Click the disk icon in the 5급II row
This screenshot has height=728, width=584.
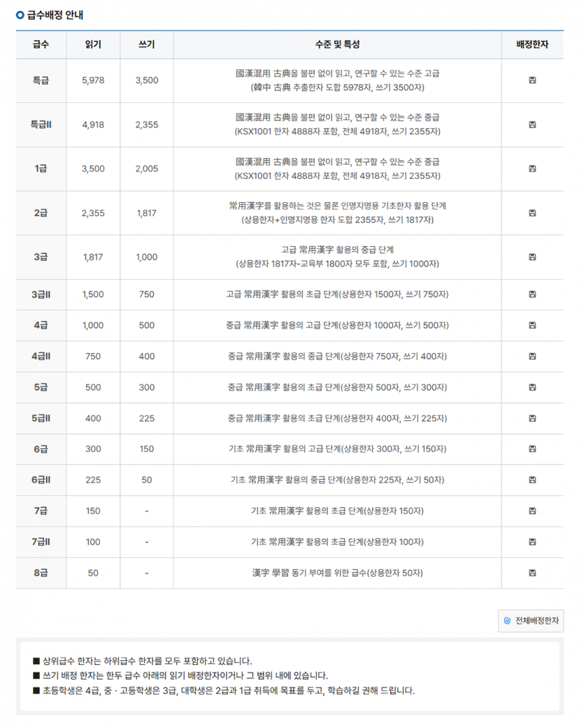(532, 418)
